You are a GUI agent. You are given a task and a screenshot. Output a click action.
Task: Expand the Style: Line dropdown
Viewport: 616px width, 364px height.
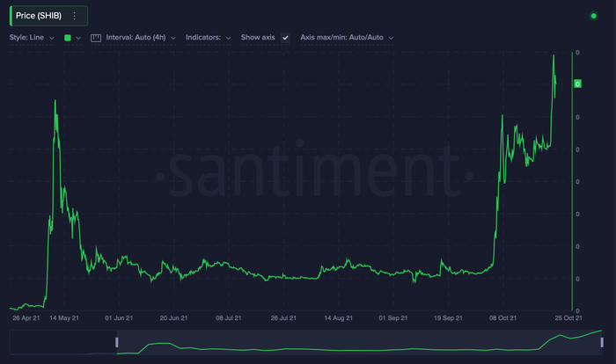point(32,38)
